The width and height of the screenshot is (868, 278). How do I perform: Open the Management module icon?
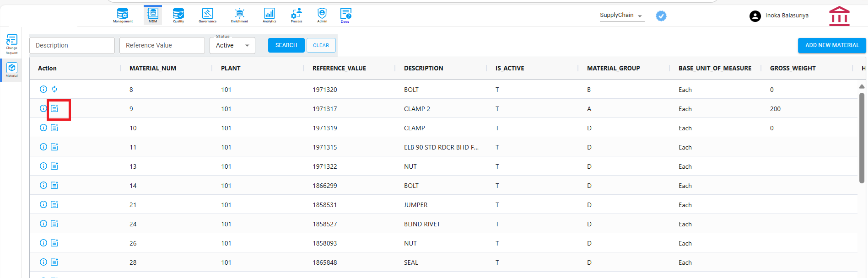(123, 15)
